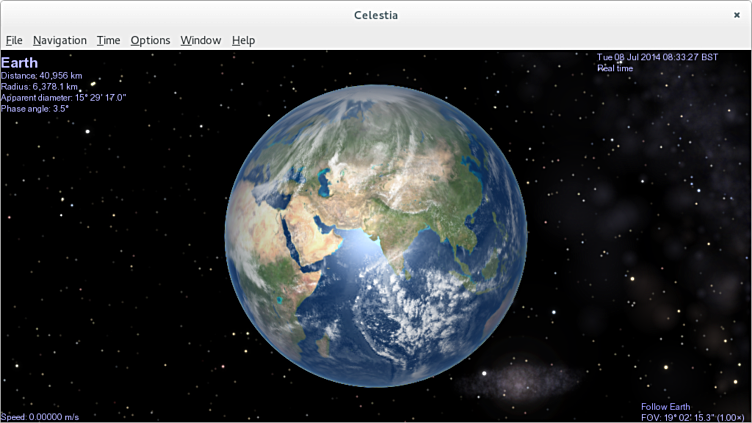Open the Help menu
This screenshot has width=752, height=423.
243,40
